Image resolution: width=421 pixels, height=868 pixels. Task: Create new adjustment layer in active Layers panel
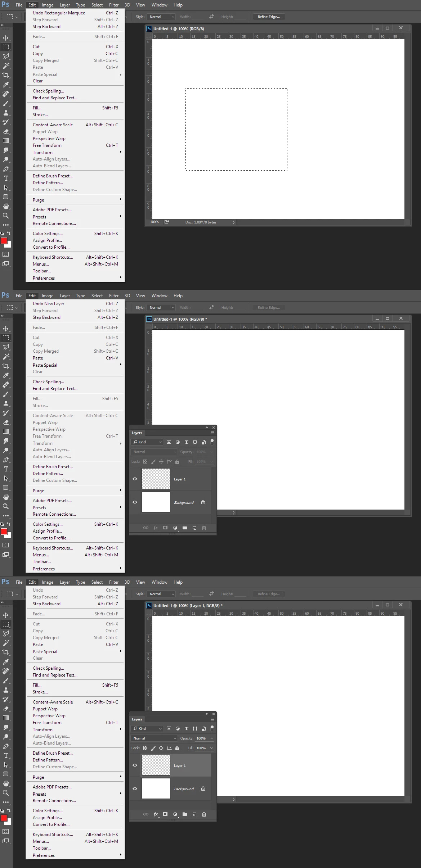click(175, 814)
